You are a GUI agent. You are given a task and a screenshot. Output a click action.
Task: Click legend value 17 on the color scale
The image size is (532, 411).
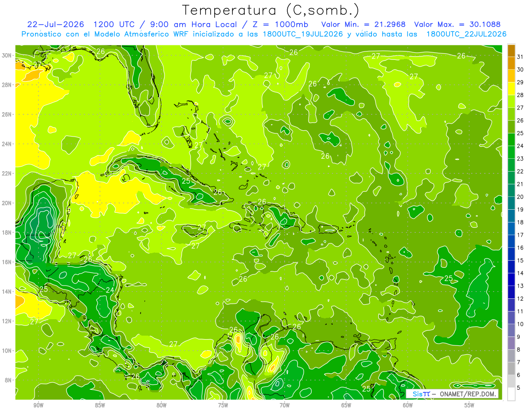(520, 235)
